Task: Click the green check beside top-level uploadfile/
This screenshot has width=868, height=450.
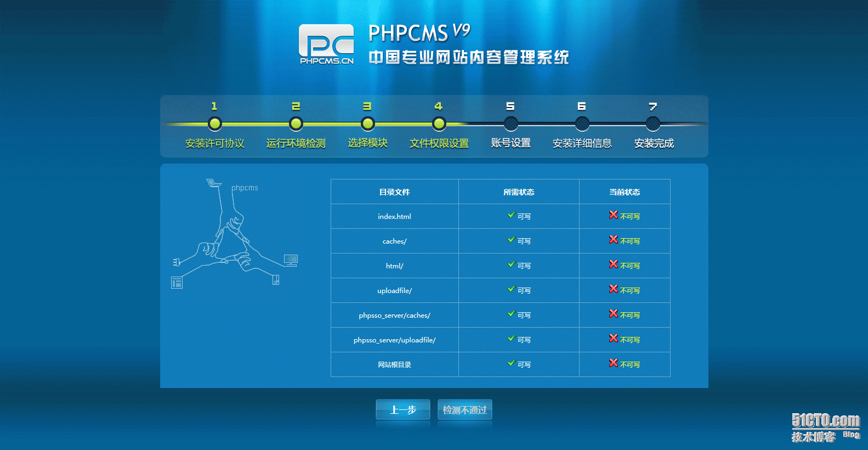Action: click(512, 289)
